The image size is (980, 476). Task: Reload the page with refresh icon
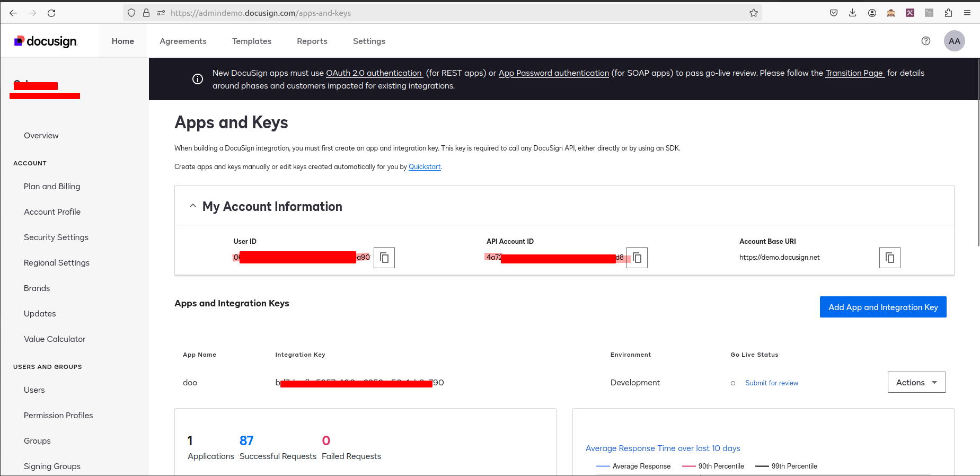pyautogui.click(x=51, y=13)
